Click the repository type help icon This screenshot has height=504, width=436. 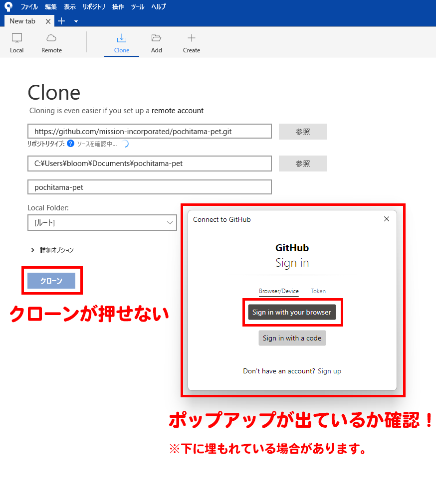pos(70,144)
